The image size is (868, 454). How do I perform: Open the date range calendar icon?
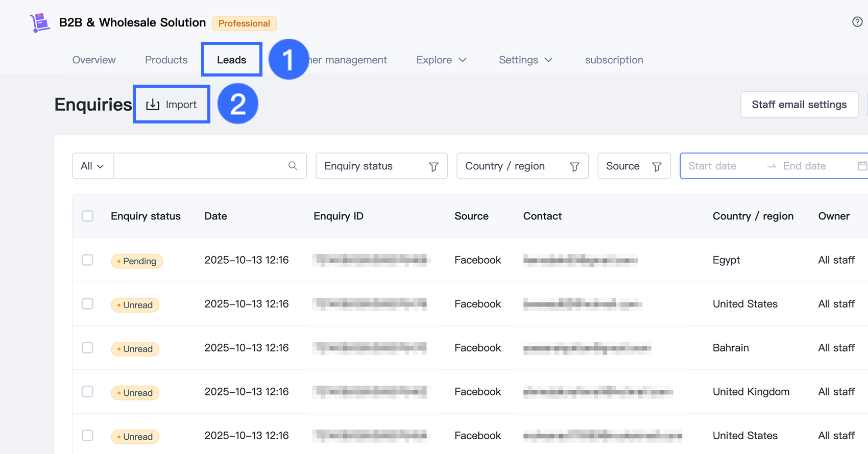(x=862, y=166)
